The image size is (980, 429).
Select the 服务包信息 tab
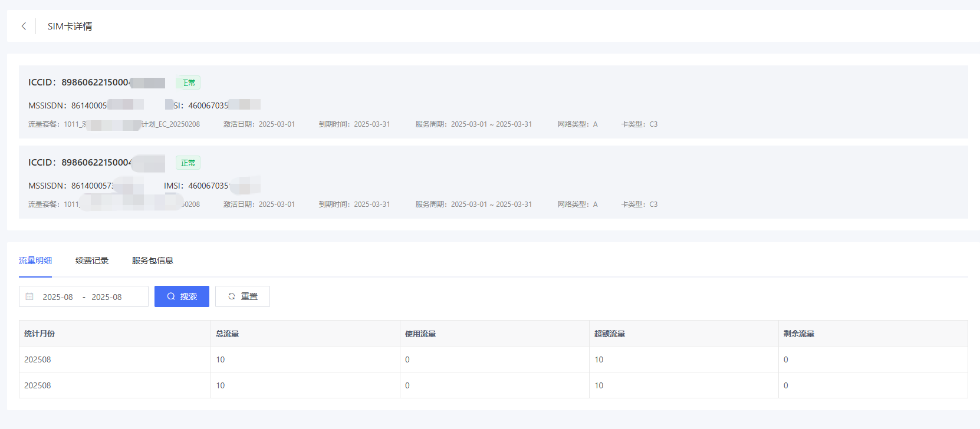tap(152, 260)
